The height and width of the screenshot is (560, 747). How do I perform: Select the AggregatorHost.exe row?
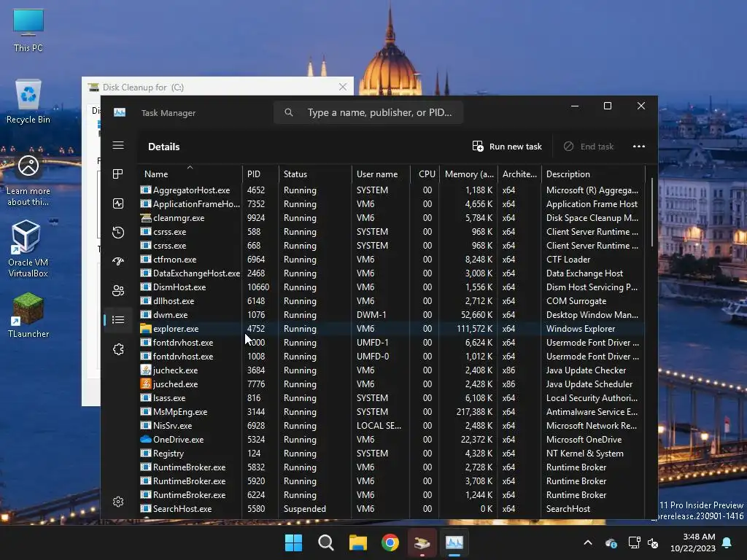pos(392,190)
